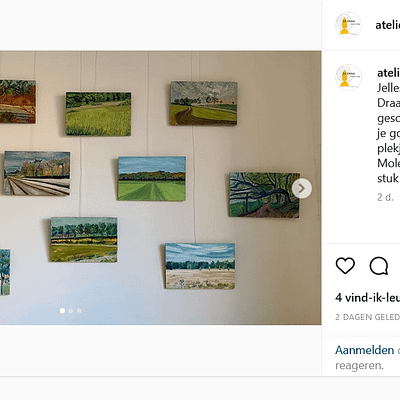Screen dimensions: 400x400
Task: Select the second carousel dot indicator
Action: point(71,311)
